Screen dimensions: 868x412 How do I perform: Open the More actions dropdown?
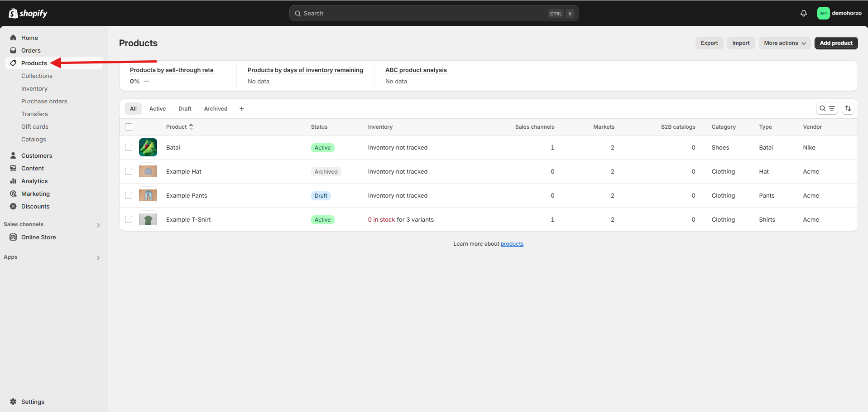(784, 43)
